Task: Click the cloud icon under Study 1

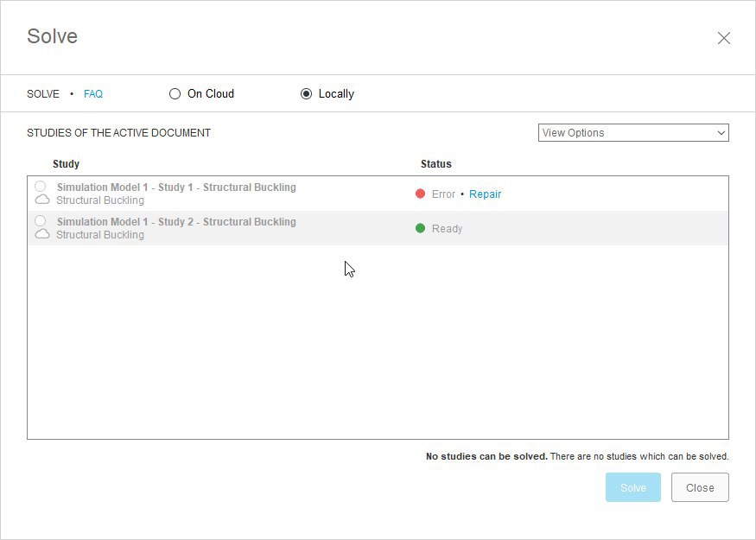Action: (x=41, y=200)
